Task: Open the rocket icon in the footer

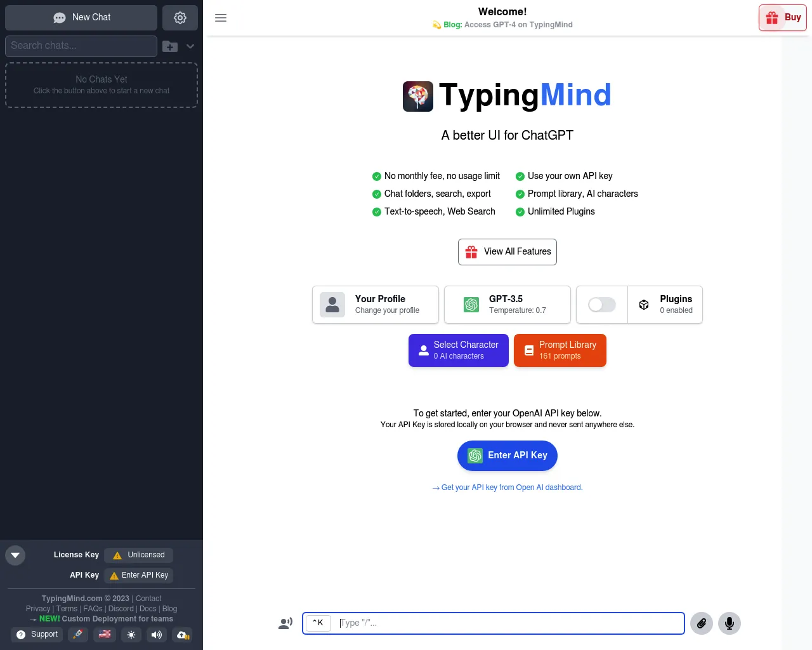Action: [x=77, y=635]
